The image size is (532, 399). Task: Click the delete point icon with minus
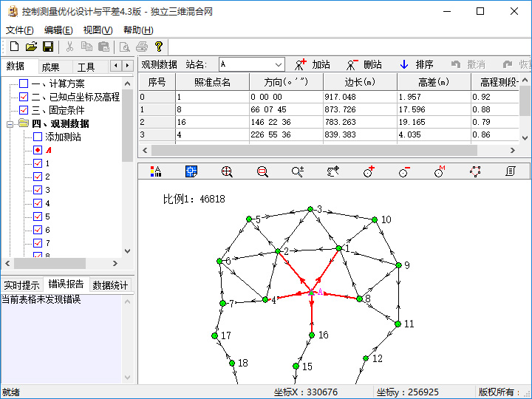click(x=404, y=171)
